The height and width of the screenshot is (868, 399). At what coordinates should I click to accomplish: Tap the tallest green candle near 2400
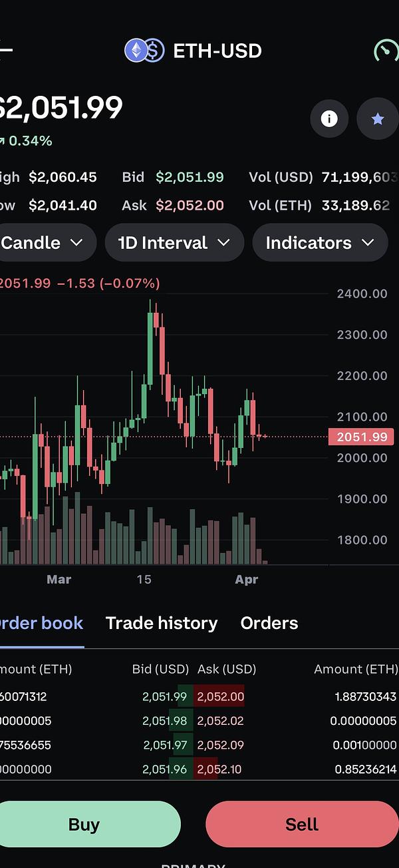pos(151,346)
